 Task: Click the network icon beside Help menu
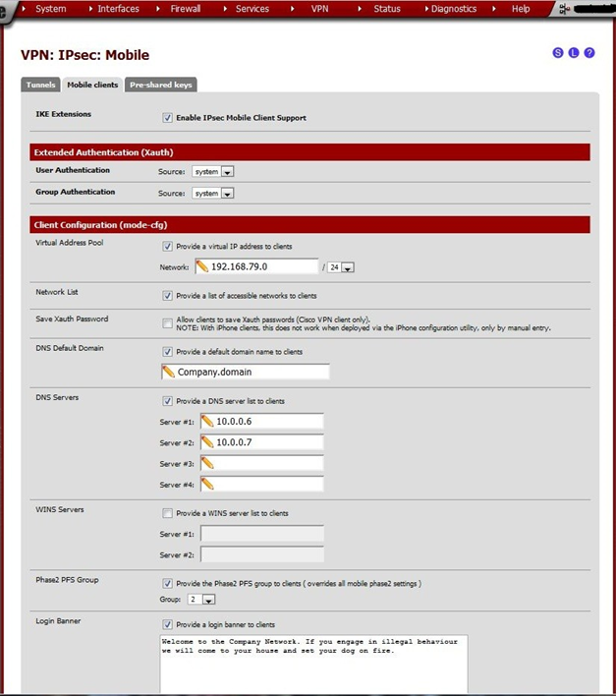click(x=564, y=9)
